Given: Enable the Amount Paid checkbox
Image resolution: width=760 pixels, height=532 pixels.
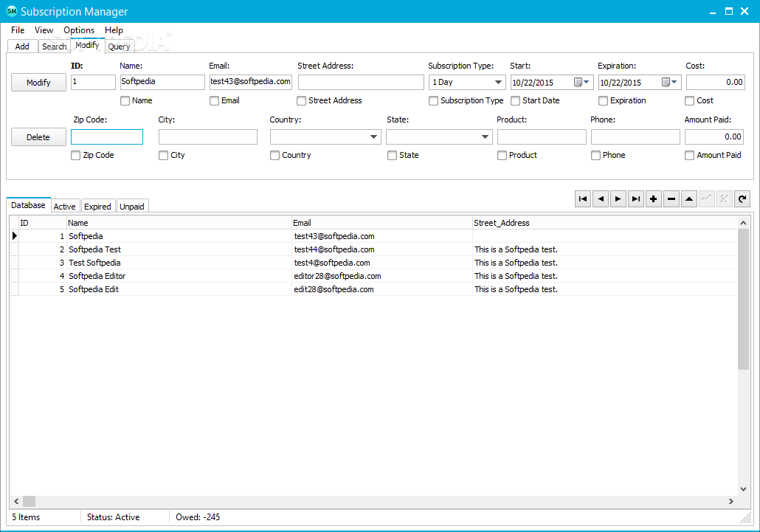Looking at the screenshot, I should (x=689, y=156).
